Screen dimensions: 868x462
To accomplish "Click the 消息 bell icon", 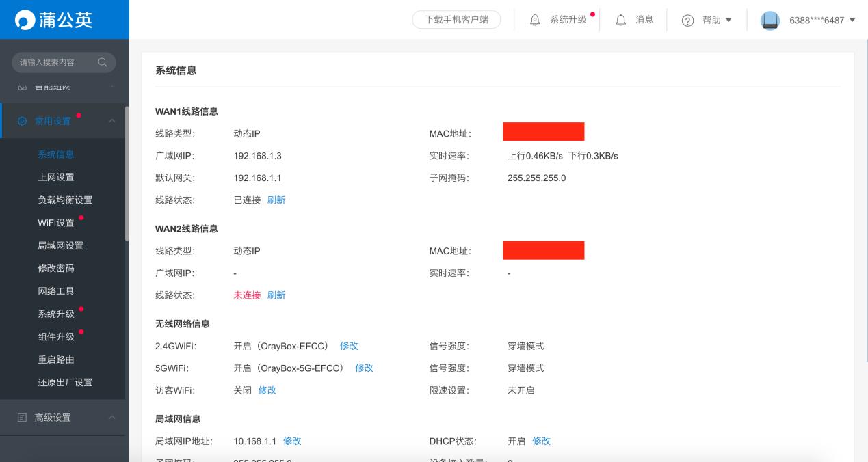I will [620, 20].
